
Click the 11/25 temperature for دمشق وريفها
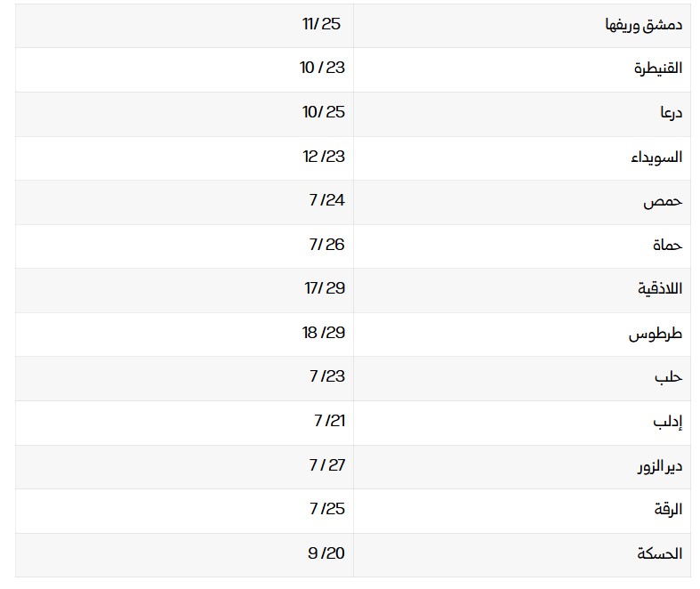322,24
